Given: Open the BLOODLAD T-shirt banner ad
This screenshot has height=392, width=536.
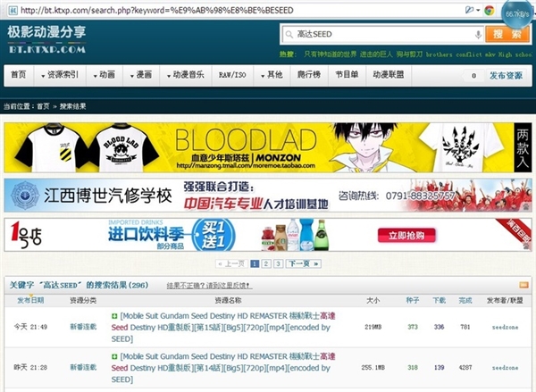Looking at the screenshot, I should pyautogui.click(x=268, y=147).
